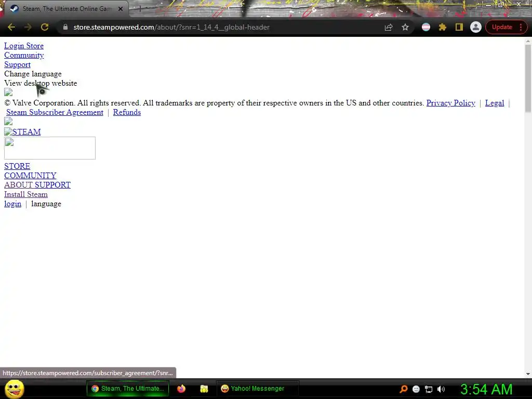532x399 pixels.
Task: Switch to the Steam Chrome taskbar button
Action: (x=128, y=389)
